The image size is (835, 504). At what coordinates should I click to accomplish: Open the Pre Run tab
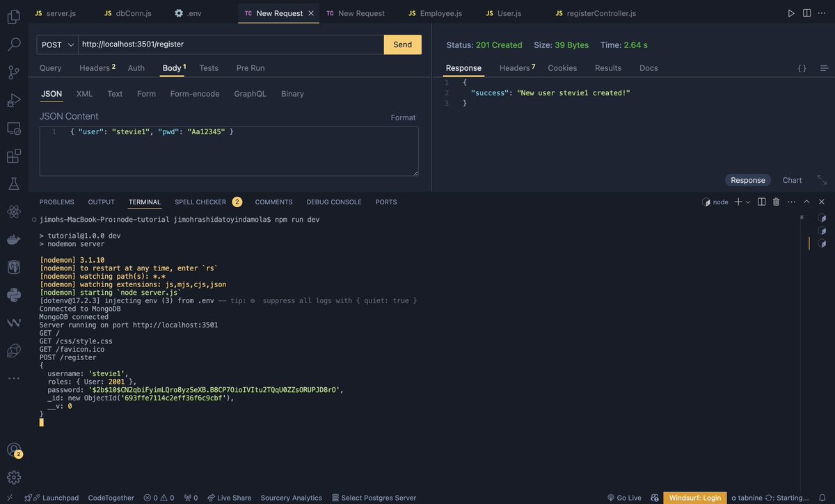pos(250,67)
